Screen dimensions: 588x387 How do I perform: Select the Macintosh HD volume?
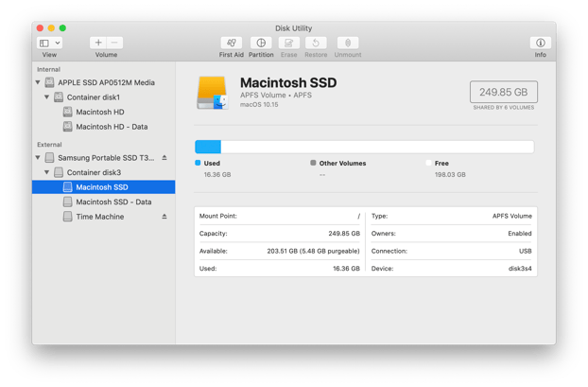coord(103,112)
